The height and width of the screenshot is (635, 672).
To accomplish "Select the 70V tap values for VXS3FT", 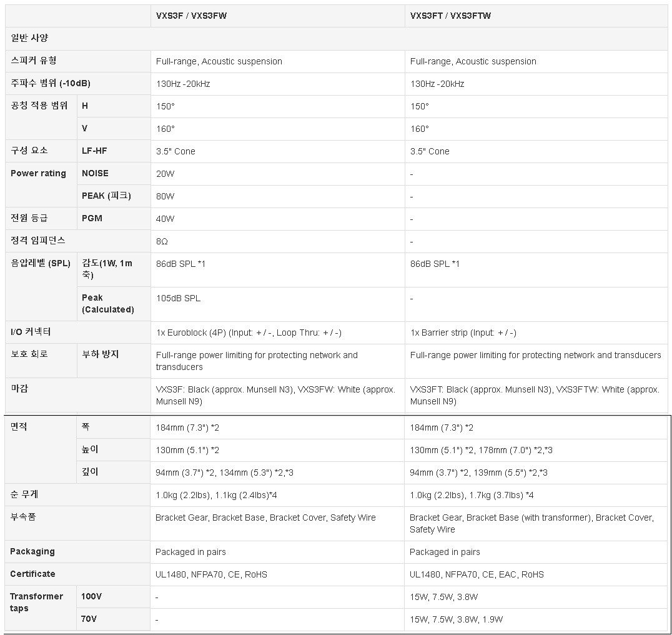I will coord(456,619).
